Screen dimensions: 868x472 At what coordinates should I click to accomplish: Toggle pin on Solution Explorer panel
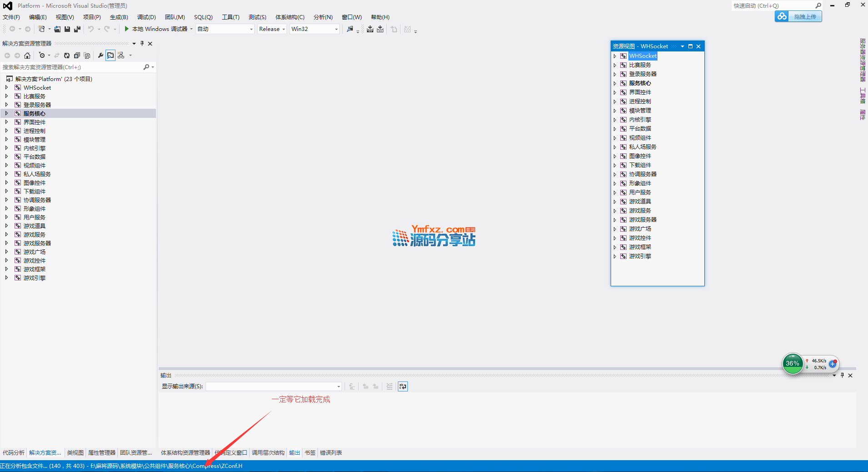coord(142,44)
